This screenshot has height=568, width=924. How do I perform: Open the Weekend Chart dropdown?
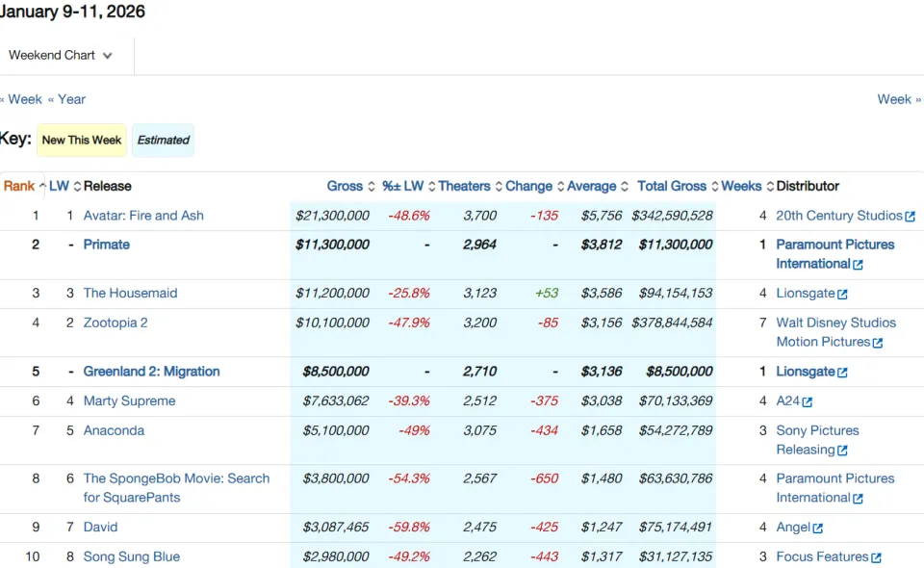(x=61, y=56)
